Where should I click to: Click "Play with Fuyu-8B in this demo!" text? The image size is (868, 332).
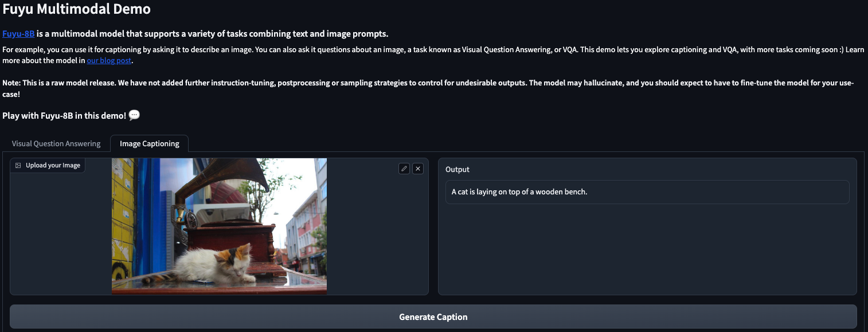(x=64, y=115)
